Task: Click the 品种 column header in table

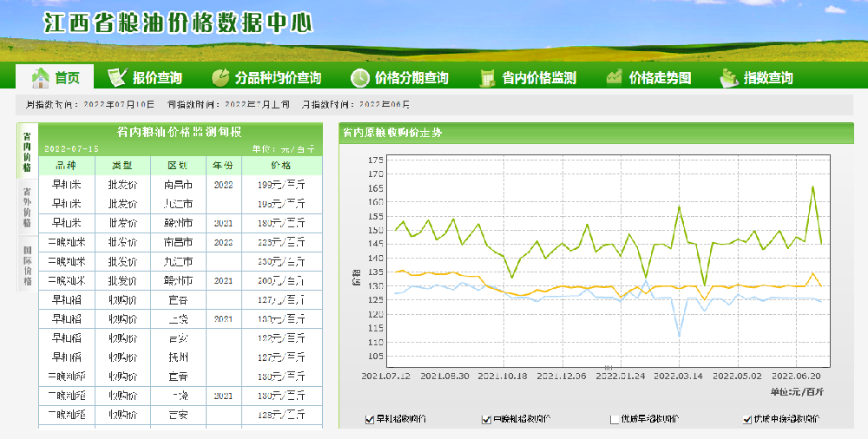Action: [x=64, y=166]
